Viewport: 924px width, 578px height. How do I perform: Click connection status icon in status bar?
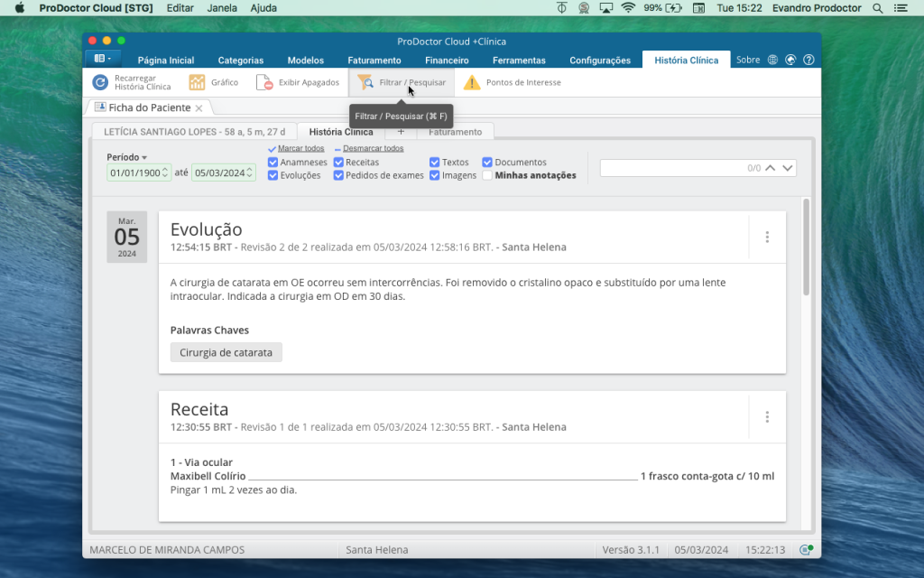tap(806, 550)
